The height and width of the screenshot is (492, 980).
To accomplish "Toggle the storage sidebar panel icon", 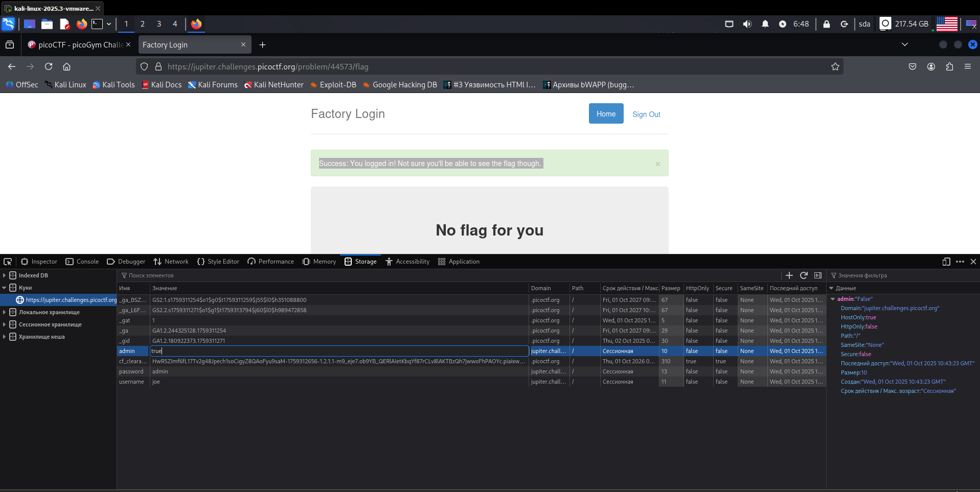I will click(x=818, y=275).
